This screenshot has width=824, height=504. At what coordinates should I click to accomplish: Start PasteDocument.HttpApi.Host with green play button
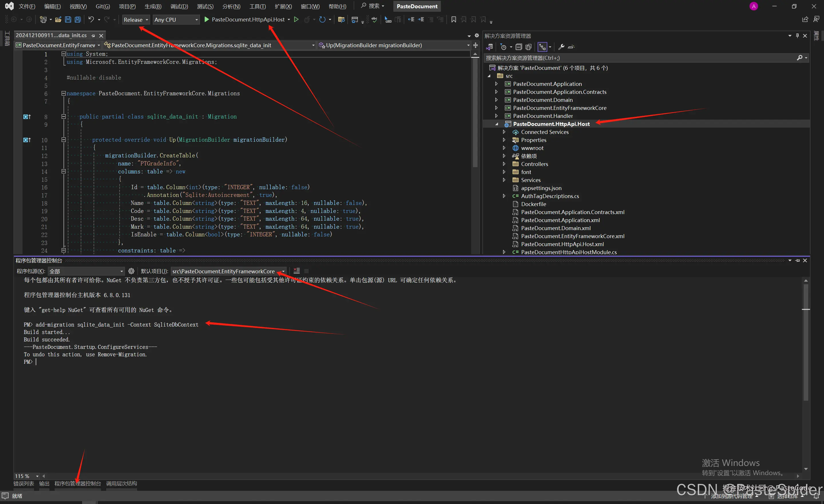click(207, 20)
